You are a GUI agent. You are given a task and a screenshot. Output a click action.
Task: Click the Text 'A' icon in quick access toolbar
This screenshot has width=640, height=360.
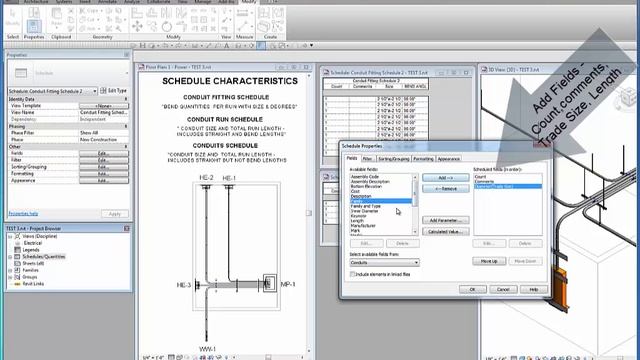click(227, 46)
